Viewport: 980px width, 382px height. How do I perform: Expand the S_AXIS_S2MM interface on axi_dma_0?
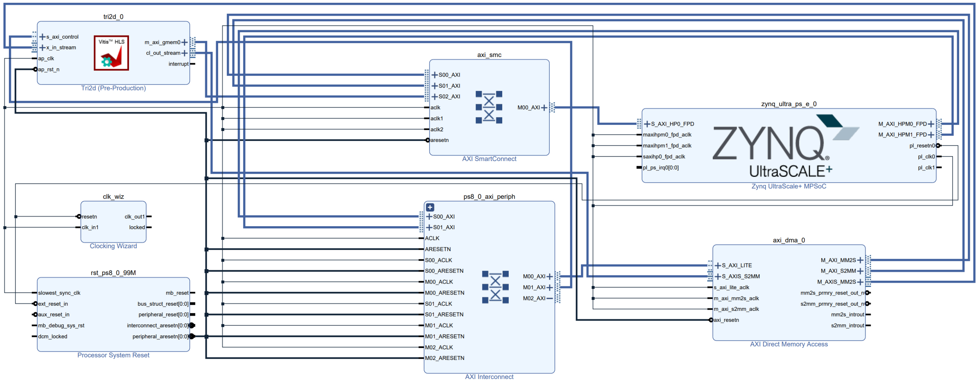point(718,277)
